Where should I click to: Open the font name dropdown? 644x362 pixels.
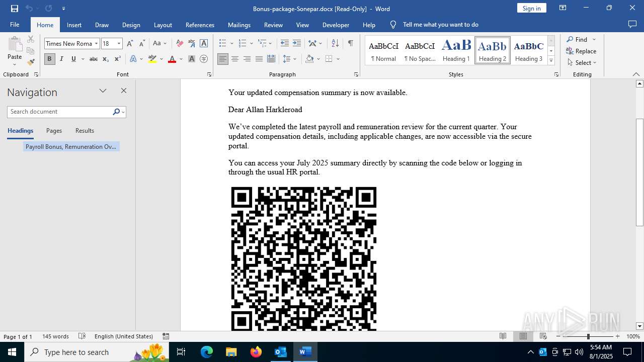[96, 44]
